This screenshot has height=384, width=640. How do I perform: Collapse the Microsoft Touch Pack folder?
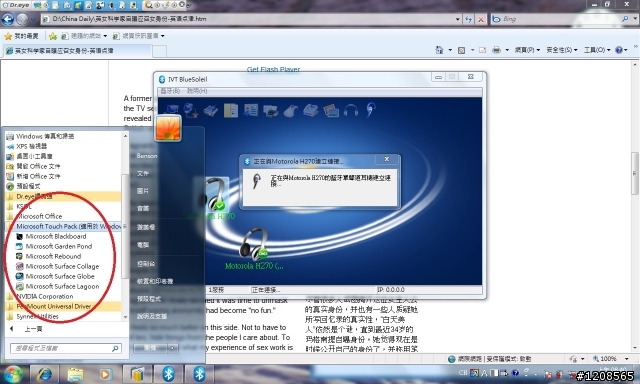click(64, 226)
